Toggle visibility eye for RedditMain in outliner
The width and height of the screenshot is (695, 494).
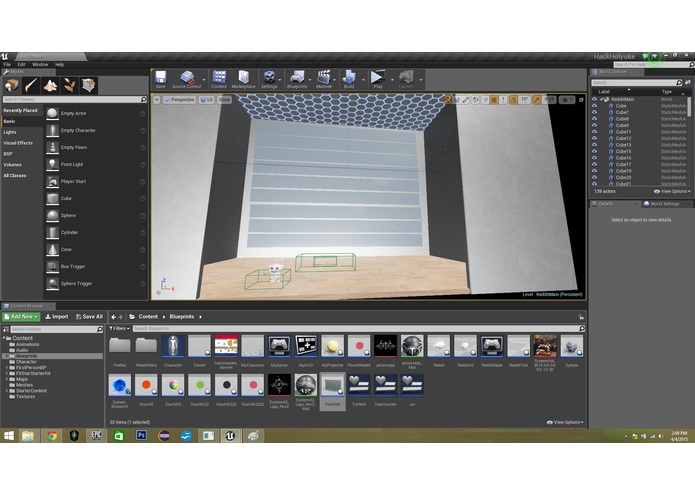pyautogui.click(x=594, y=99)
